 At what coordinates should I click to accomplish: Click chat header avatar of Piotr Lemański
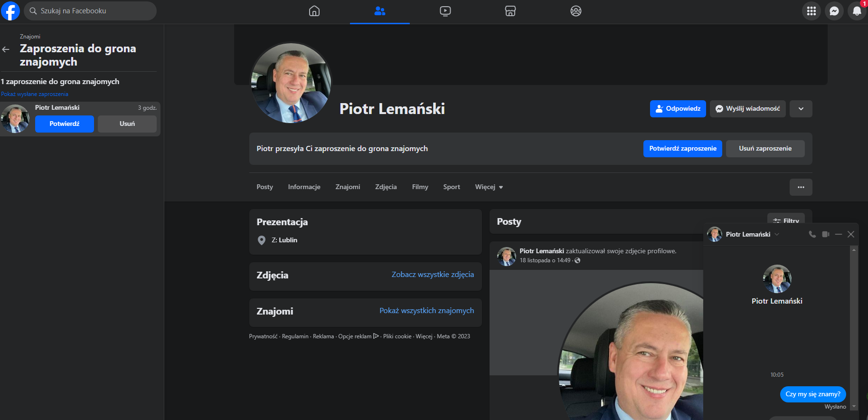[x=715, y=234]
